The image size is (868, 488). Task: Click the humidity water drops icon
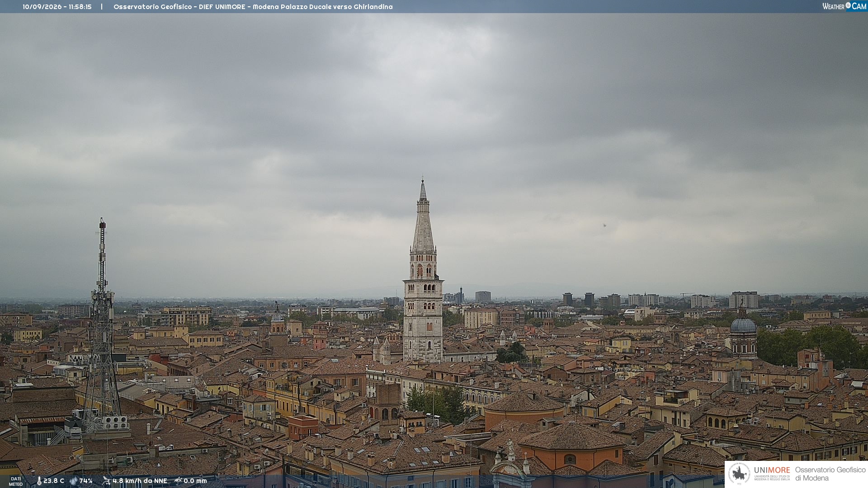[73, 481]
